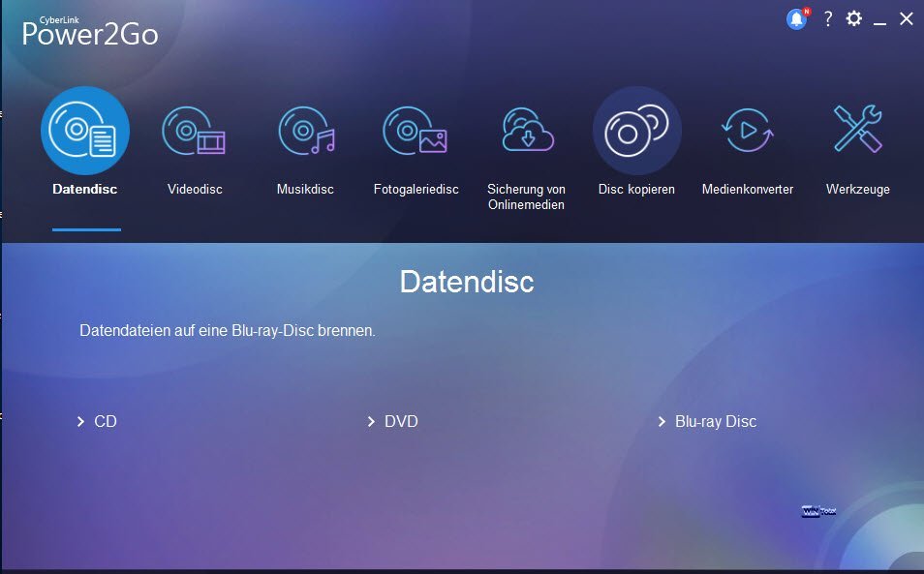The height and width of the screenshot is (574, 924).
Task: Choose the Musikdisc icon
Action: point(306,131)
